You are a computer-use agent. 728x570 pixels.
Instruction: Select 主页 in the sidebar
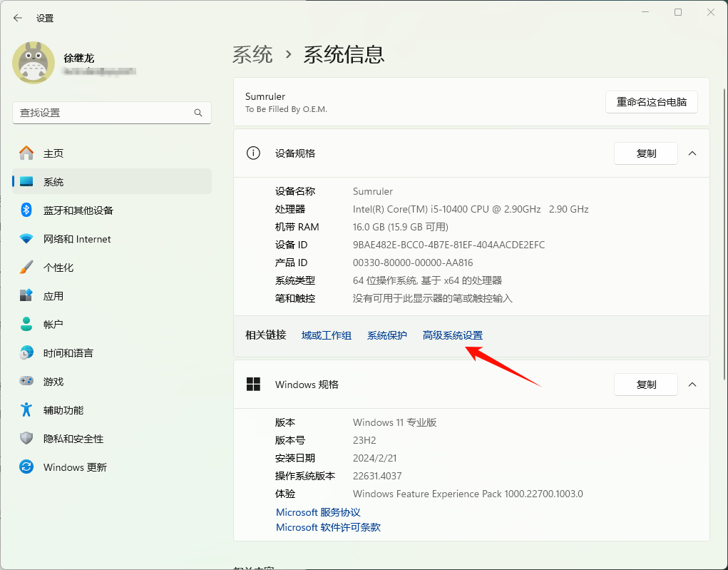pyautogui.click(x=53, y=153)
